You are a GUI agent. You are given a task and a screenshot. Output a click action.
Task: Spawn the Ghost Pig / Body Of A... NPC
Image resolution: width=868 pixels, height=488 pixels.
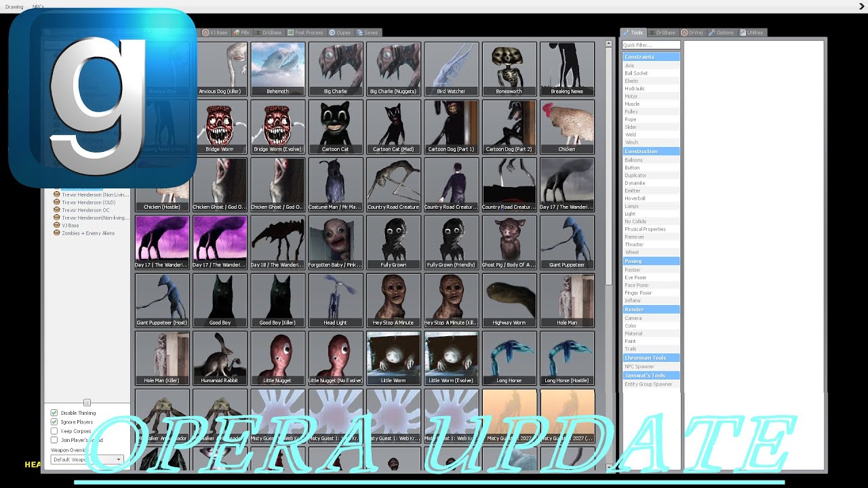pos(509,242)
